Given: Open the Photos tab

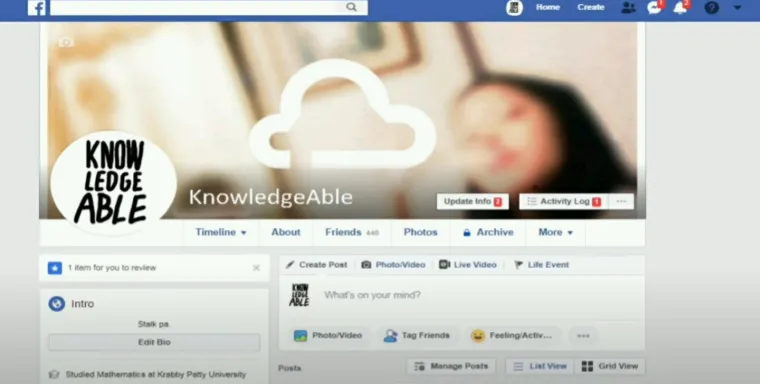Looking at the screenshot, I should (x=421, y=232).
